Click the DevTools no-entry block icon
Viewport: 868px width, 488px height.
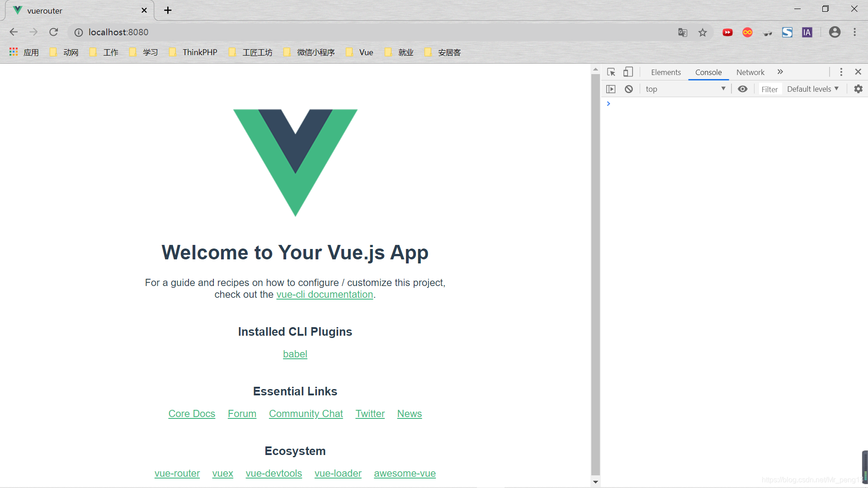point(628,89)
